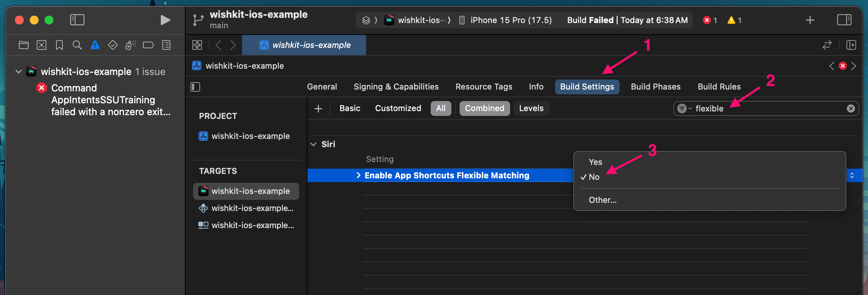Select the third target with screen icon

pos(246,225)
